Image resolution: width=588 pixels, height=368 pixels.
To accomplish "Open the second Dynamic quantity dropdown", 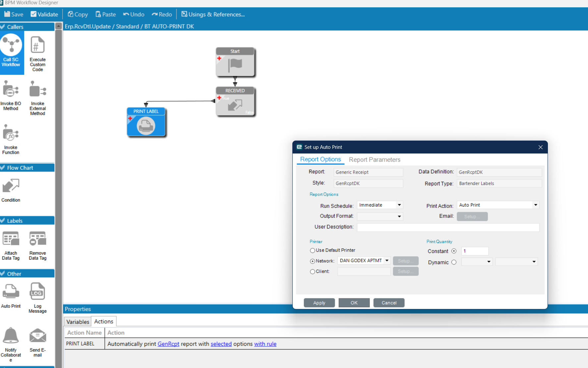I will 534,262.
